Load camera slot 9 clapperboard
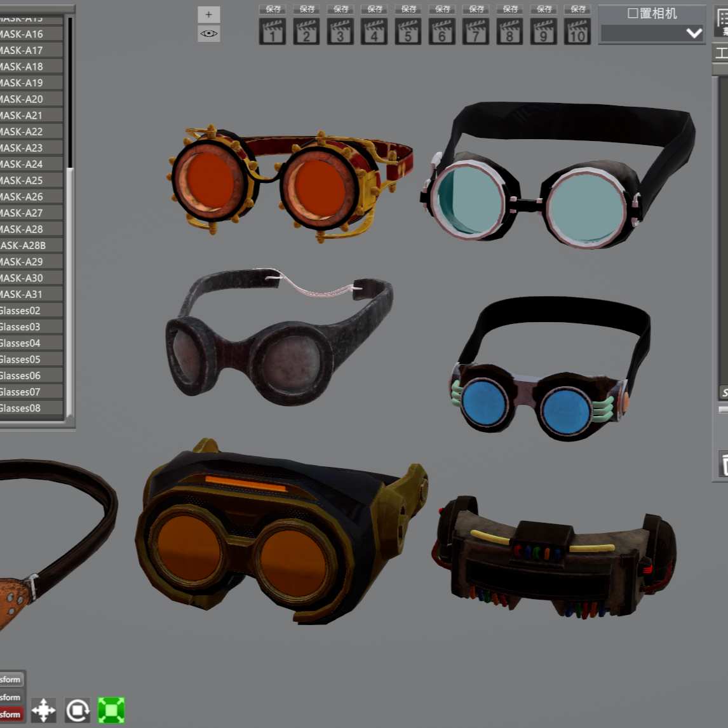This screenshot has width=728, height=728. tap(543, 32)
